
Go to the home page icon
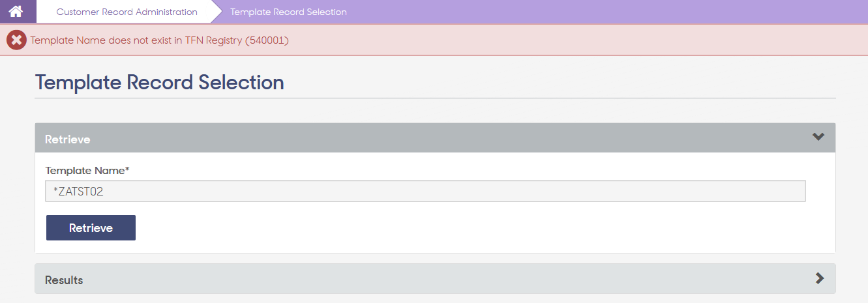point(16,12)
